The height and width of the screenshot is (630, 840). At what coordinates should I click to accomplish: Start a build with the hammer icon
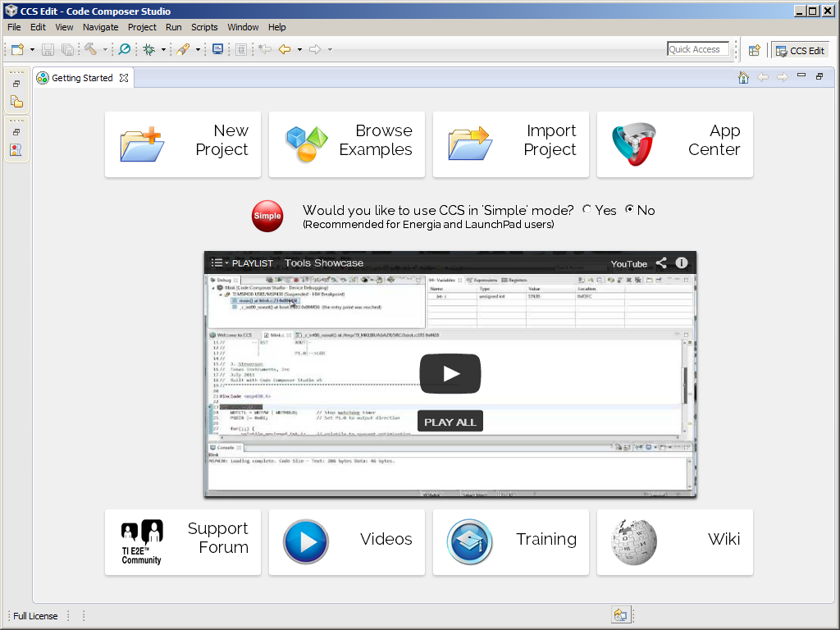[92, 49]
